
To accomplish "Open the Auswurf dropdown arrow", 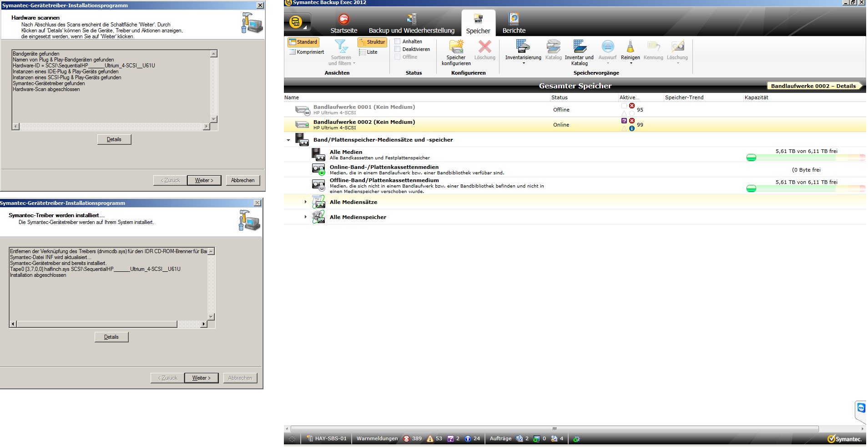I will (x=608, y=63).
